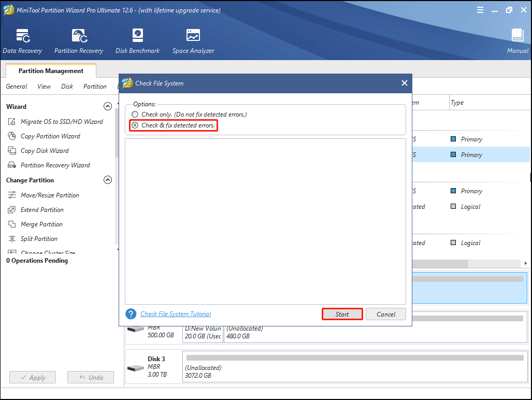The height and width of the screenshot is (400, 532).
Task: Click the Undo button
Action: click(x=91, y=377)
